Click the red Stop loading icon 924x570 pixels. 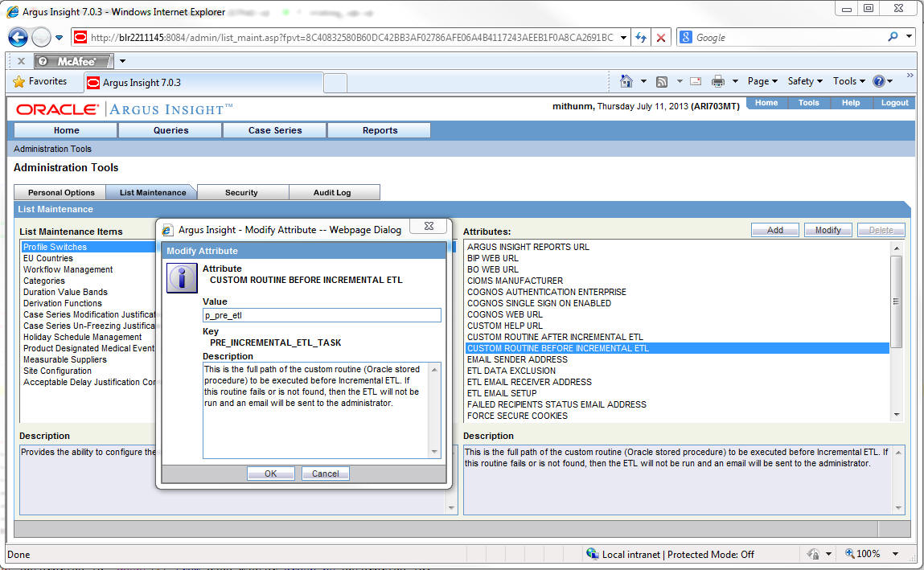tap(661, 38)
